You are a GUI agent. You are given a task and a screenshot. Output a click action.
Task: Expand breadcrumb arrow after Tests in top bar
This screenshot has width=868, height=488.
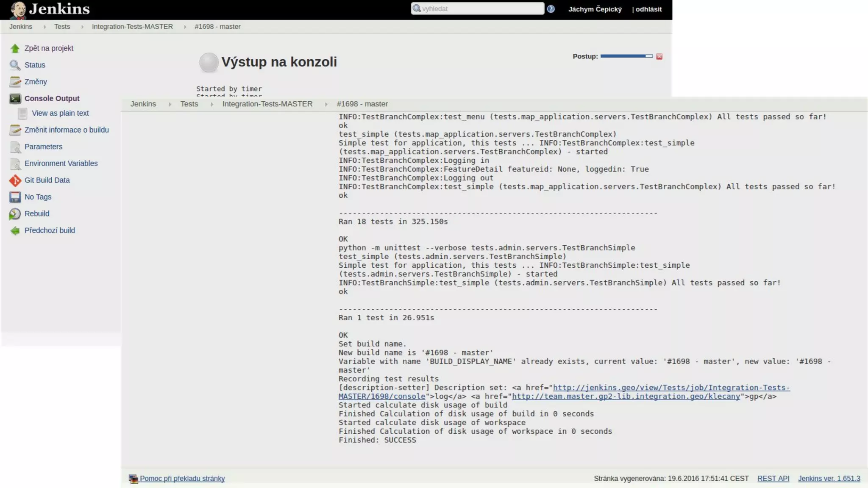coord(82,27)
